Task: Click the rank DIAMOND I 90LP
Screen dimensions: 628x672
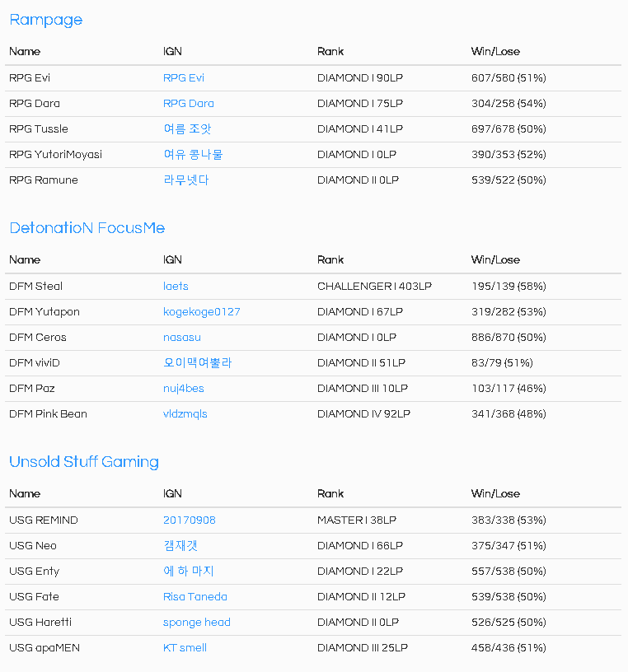Action: point(360,78)
